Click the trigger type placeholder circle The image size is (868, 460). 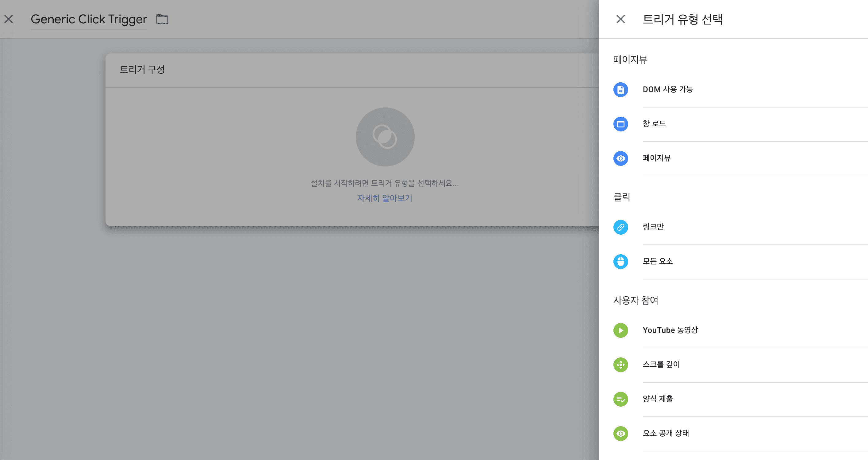(385, 137)
